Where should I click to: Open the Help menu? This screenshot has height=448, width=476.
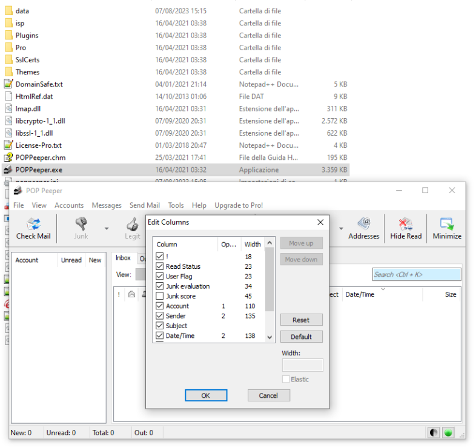(x=199, y=205)
